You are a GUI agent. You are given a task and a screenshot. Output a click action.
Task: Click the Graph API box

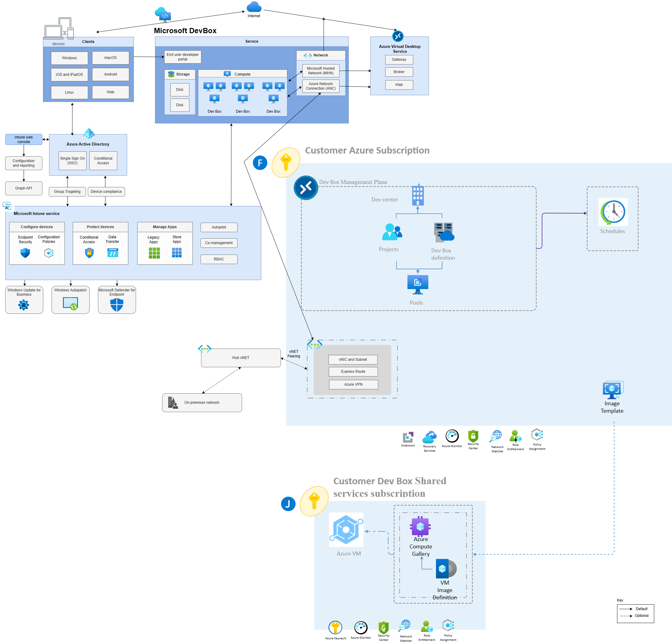point(24,188)
